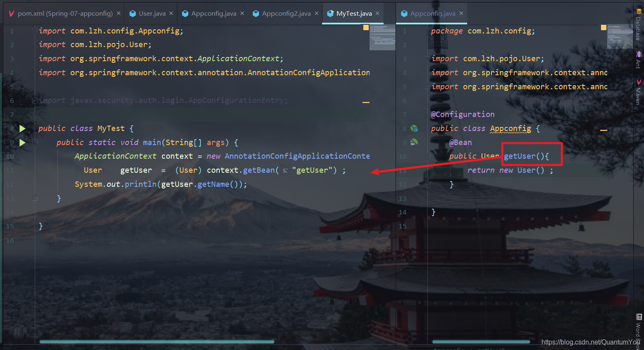Click Appconfig class name in declaration
This screenshot has height=350, width=644.
point(510,129)
